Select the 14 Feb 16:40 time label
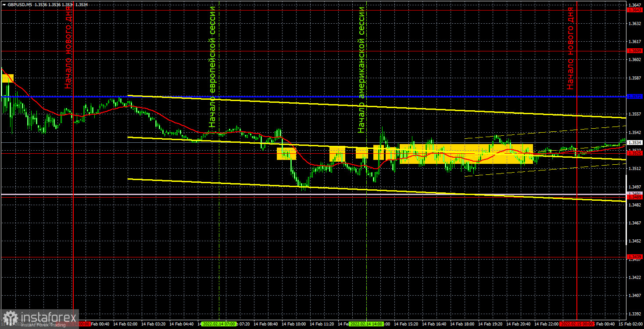Screen dimensions: 644x329 [434, 324]
